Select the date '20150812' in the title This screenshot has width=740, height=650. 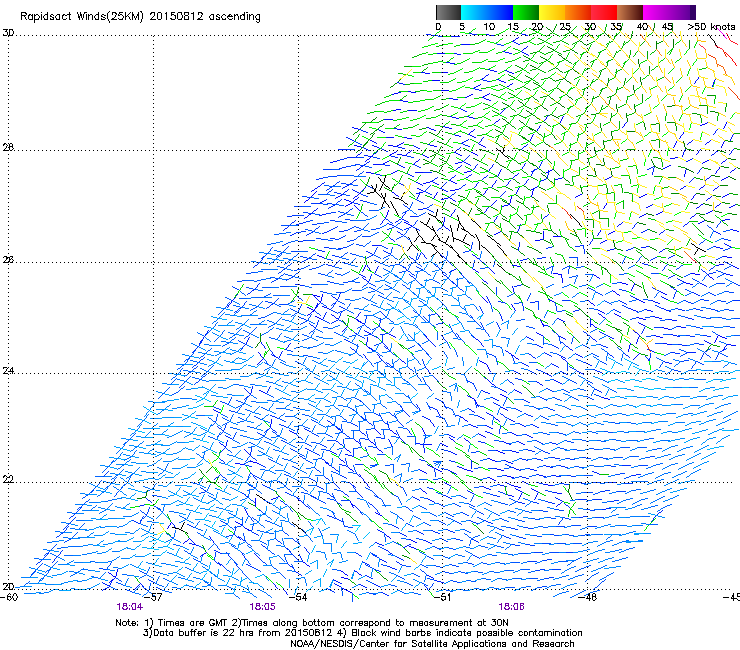click(x=177, y=17)
